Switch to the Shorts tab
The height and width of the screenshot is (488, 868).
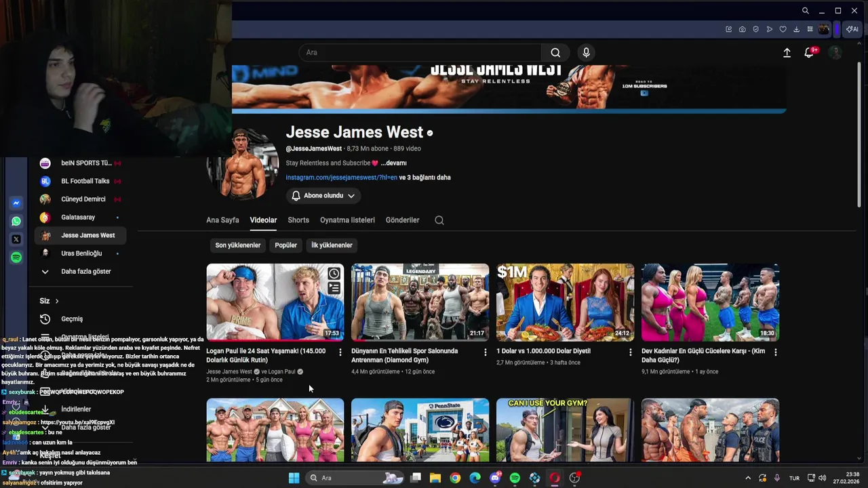(298, 220)
